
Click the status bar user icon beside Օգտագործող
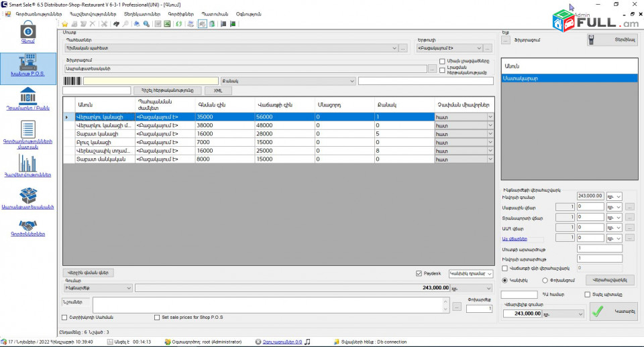(x=168, y=342)
